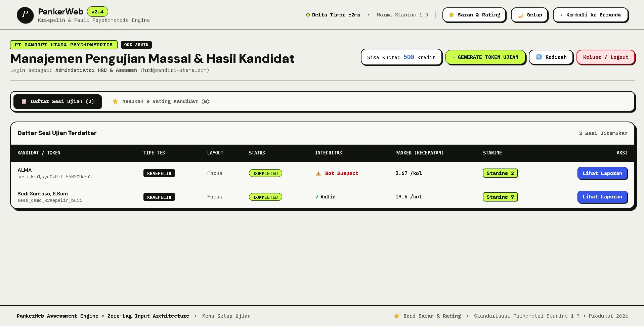Click the 2 Sesi Ditemukan count

click(x=603, y=133)
